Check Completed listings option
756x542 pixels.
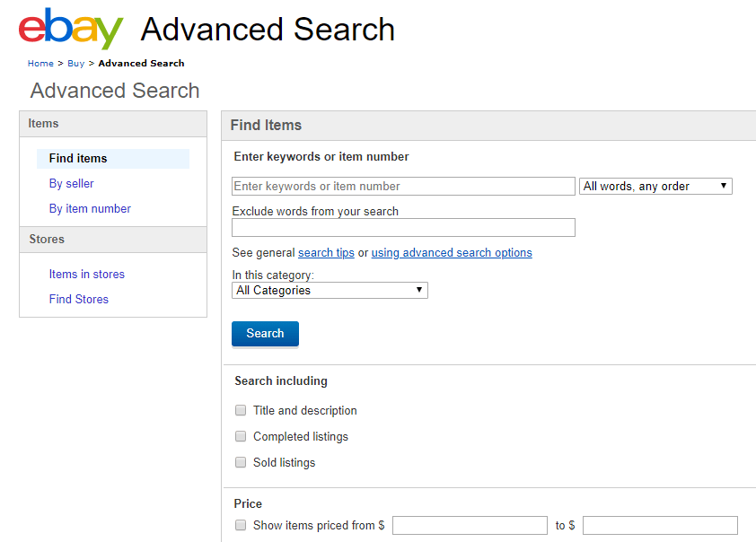[x=240, y=436]
